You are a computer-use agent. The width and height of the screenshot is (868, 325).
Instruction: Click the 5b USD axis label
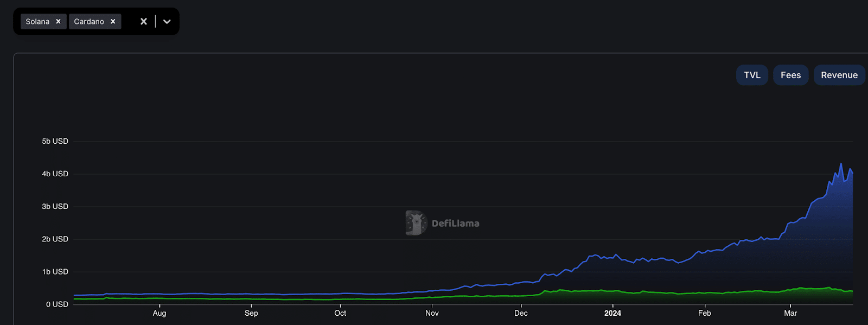coord(55,141)
